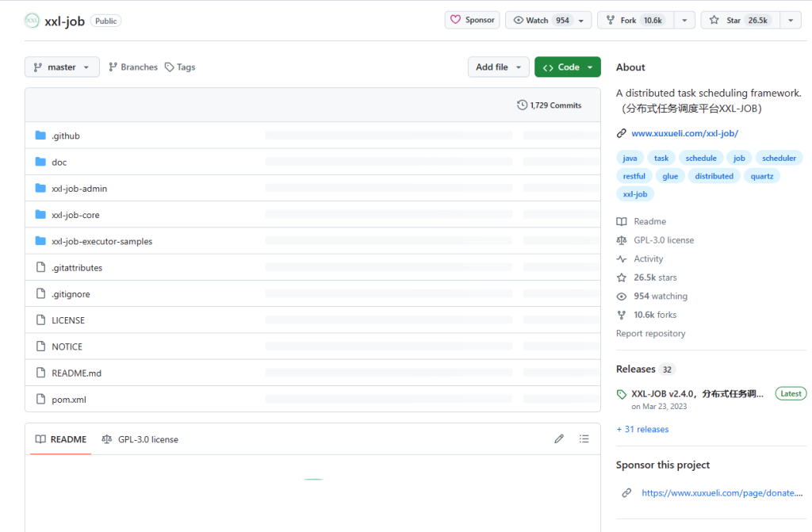This screenshot has width=812, height=532.
Task: Select the task topic tag
Action: (x=661, y=158)
